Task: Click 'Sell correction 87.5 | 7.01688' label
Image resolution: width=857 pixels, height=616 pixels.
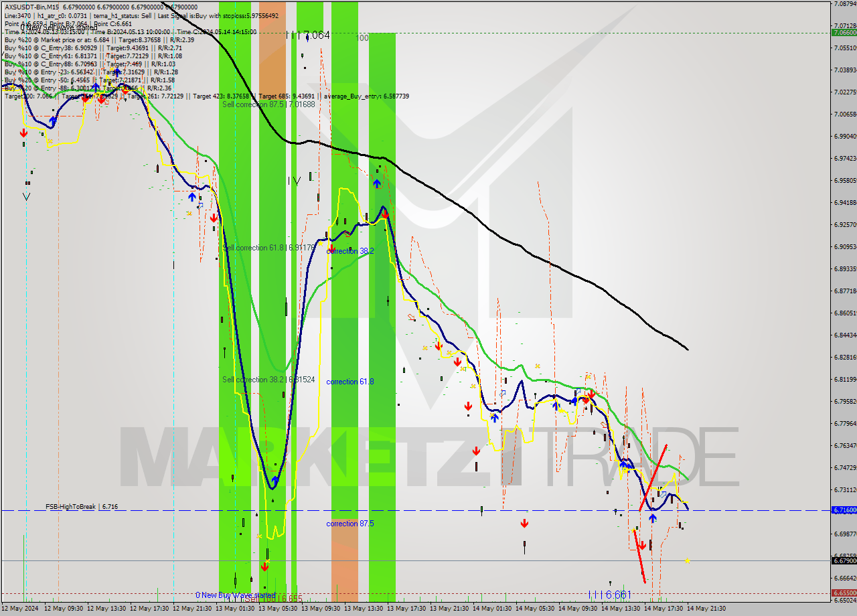Action: (x=268, y=104)
